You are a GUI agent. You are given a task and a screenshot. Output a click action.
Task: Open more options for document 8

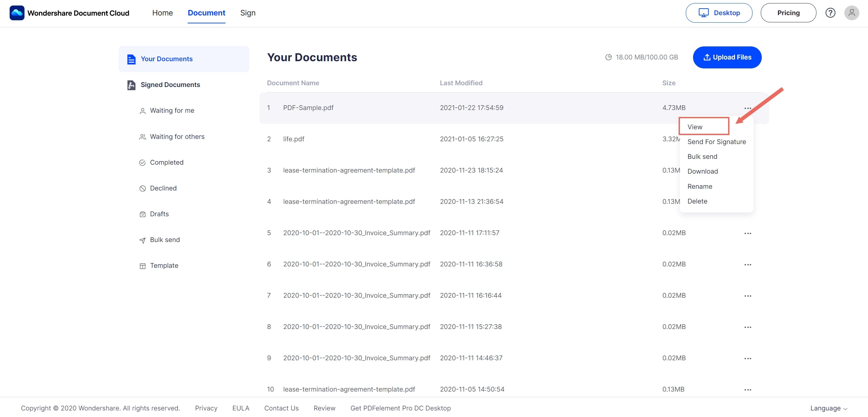[x=748, y=327]
